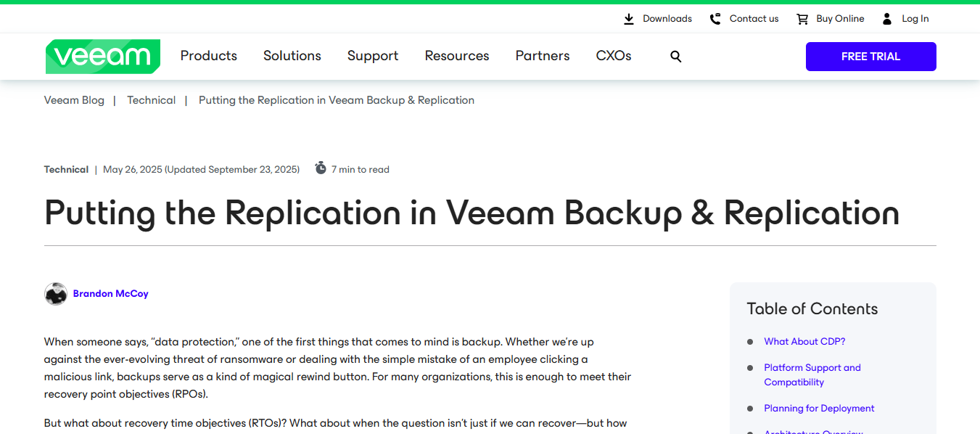Viewport: 980px width, 434px height.
Task: Click the Contact us phone icon
Action: tap(715, 19)
